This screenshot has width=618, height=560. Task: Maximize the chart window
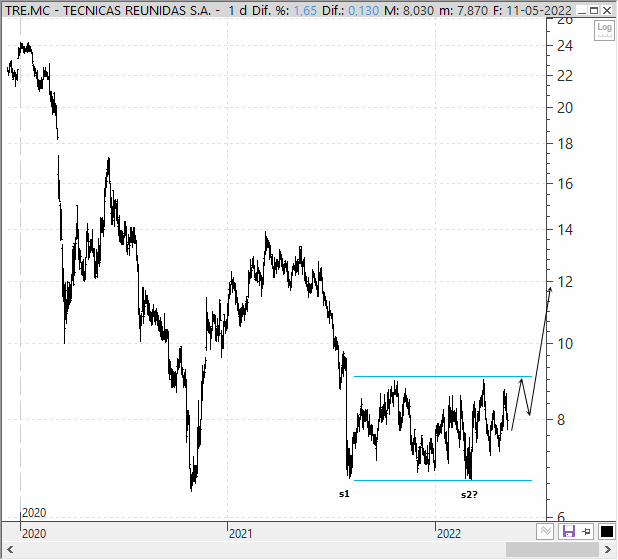click(x=594, y=11)
